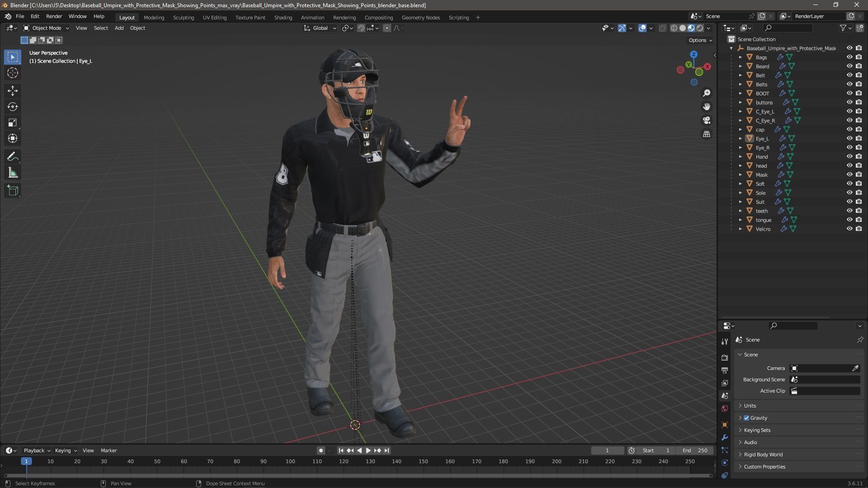Open the Tool properties tab
Image resolution: width=868 pixels, height=488 pixels.
(x=725, y=341)
